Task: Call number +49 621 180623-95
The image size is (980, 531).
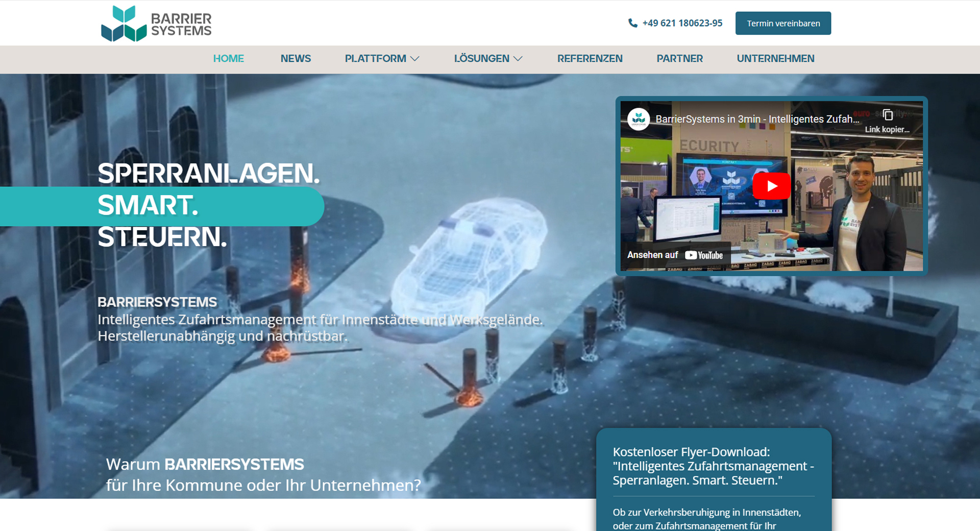Action: [682, 23]
